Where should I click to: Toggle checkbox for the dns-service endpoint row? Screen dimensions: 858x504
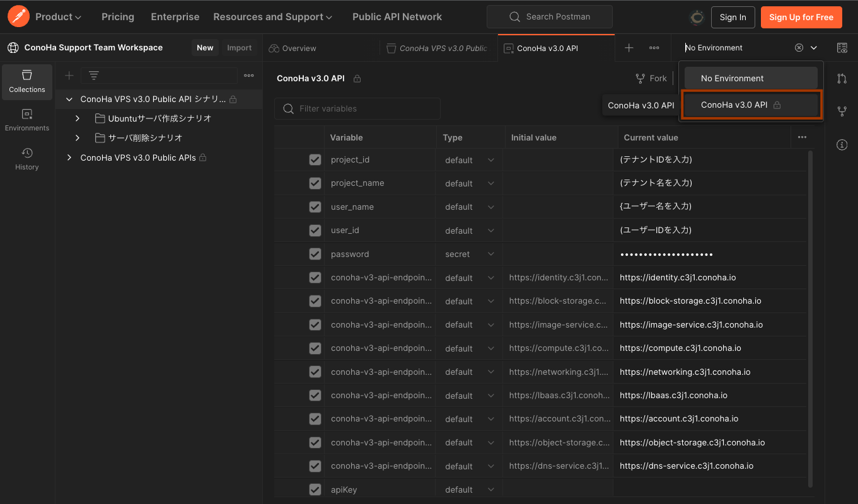pos(315,466)
